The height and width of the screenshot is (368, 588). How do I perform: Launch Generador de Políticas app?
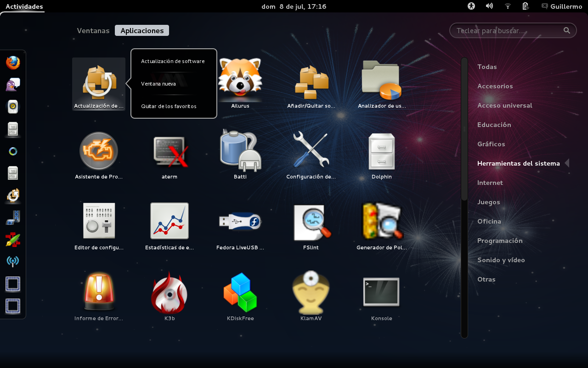click(382, 225)
